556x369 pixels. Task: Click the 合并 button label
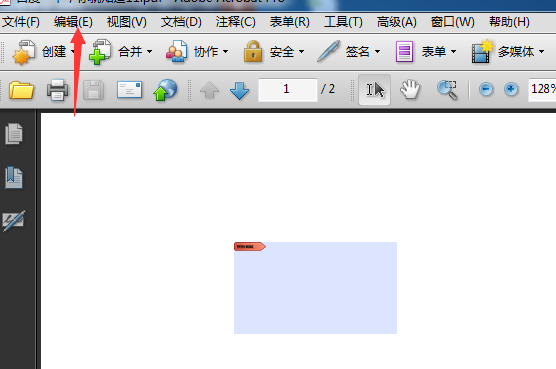point(130,52)
